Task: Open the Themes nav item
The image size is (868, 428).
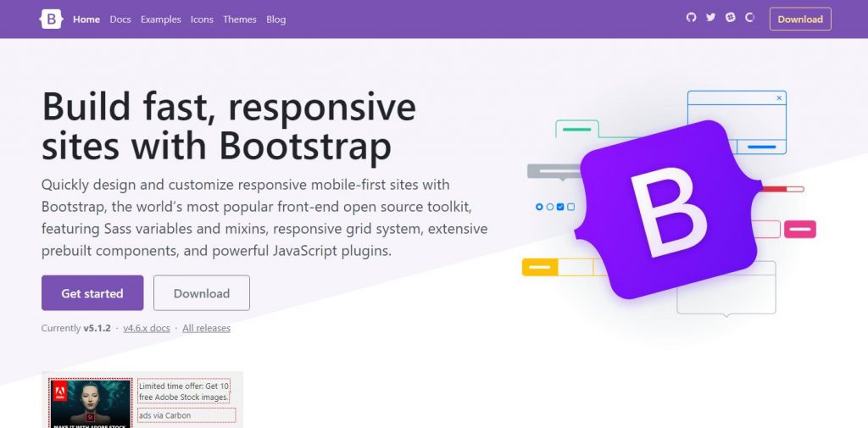Action: tap(240, 19)
